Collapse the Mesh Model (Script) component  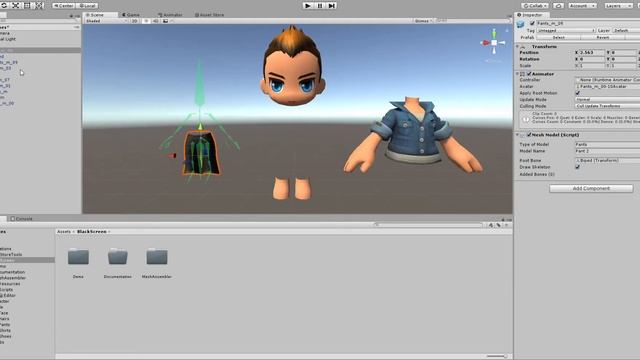pyautogui.click(x=518, y=135)
